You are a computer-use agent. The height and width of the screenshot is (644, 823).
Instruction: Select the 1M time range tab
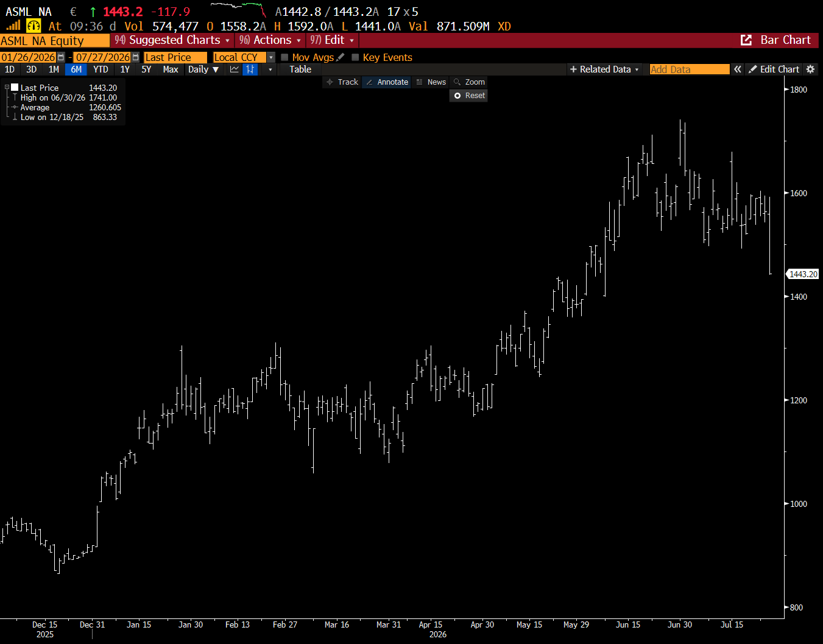(54, 69)
